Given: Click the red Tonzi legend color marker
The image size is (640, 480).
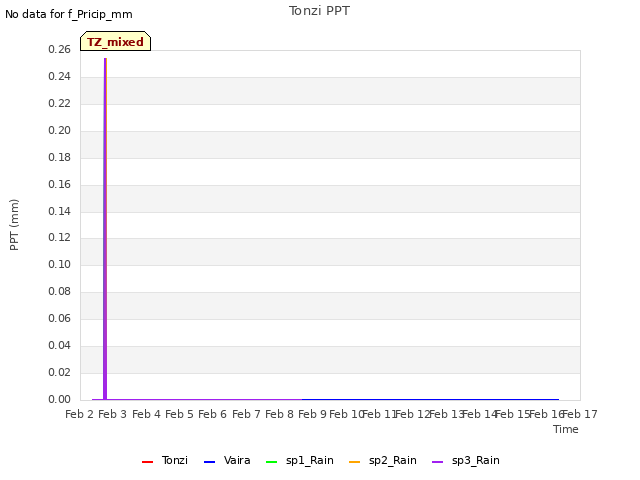Looking at the screenshot, I should (147, 462).
